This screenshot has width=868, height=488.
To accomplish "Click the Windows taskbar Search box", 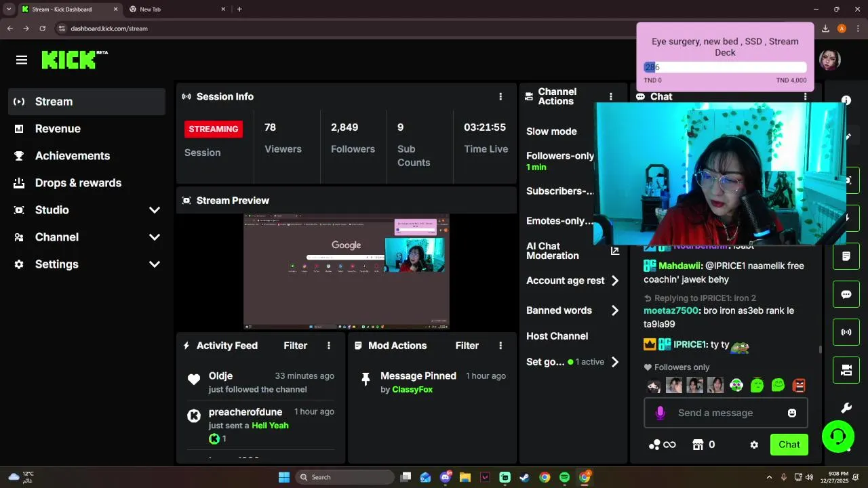I will (x=344, y=477).
